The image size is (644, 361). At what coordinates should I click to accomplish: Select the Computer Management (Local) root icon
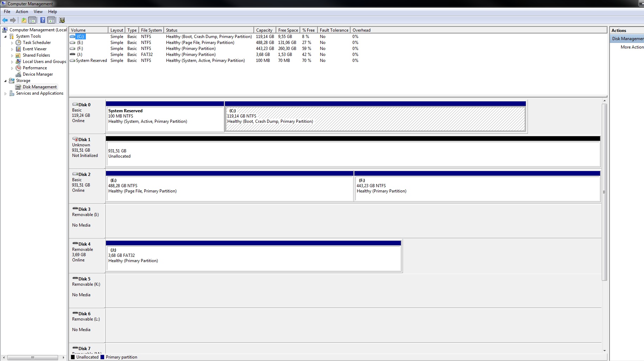point(5,30)
